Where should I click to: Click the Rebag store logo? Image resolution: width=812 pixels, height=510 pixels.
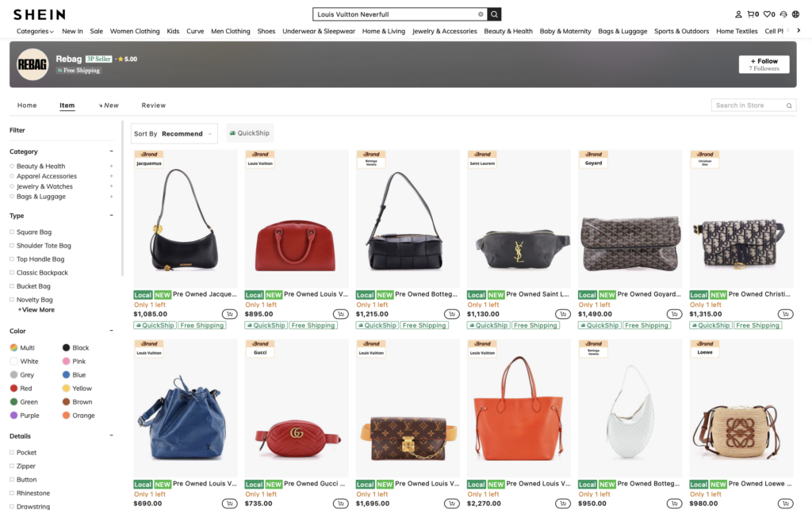coord(33,64)
